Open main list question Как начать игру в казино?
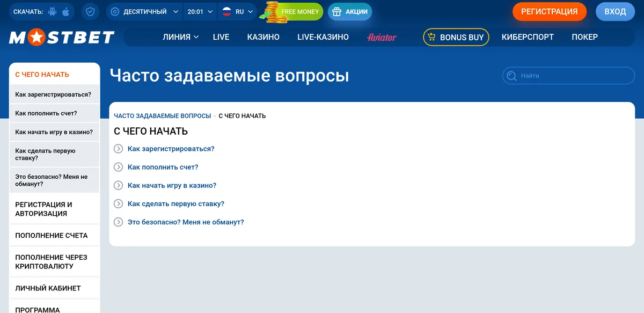The image size is (644, 313). click(x=172, y=185)
